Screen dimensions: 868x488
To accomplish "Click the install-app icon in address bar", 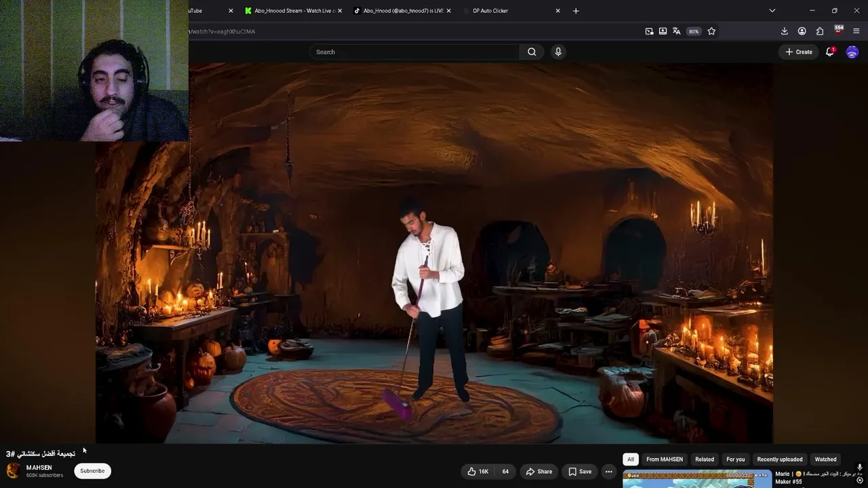I will tap(663, 31).
